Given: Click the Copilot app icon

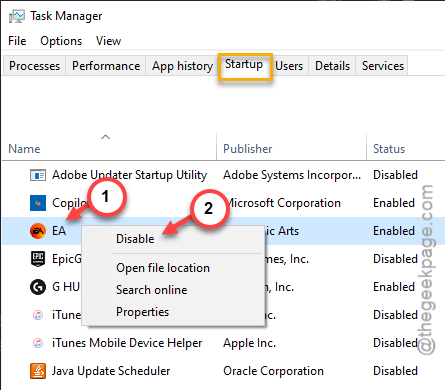Looking at the screenshot, I should pos(38,203).
